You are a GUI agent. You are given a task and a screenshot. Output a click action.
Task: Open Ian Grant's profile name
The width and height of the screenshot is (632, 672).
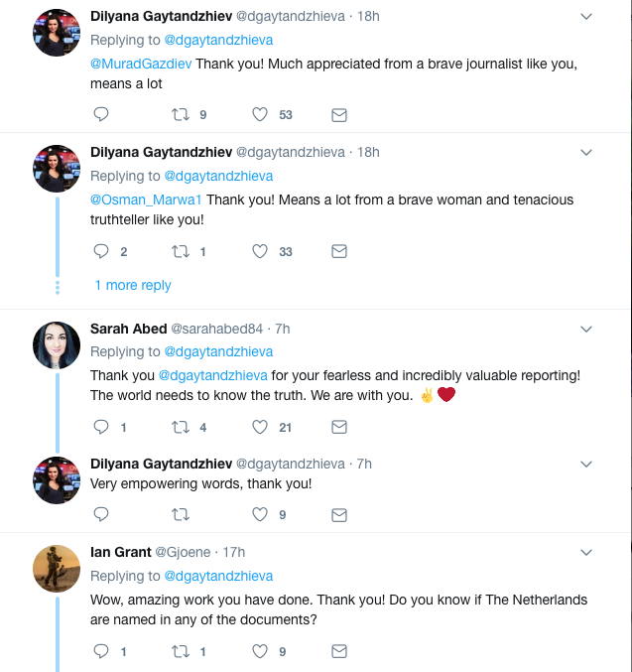(120, 552)
